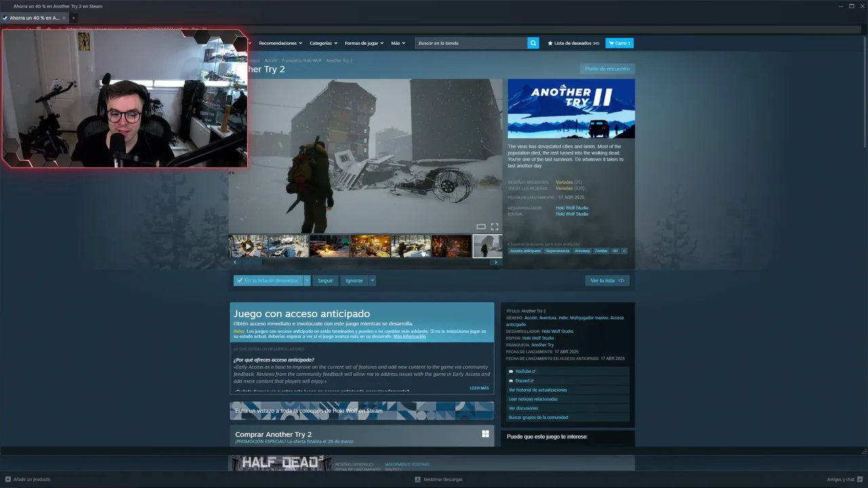Click the theater mode rectangle icon

click(481, 226)
